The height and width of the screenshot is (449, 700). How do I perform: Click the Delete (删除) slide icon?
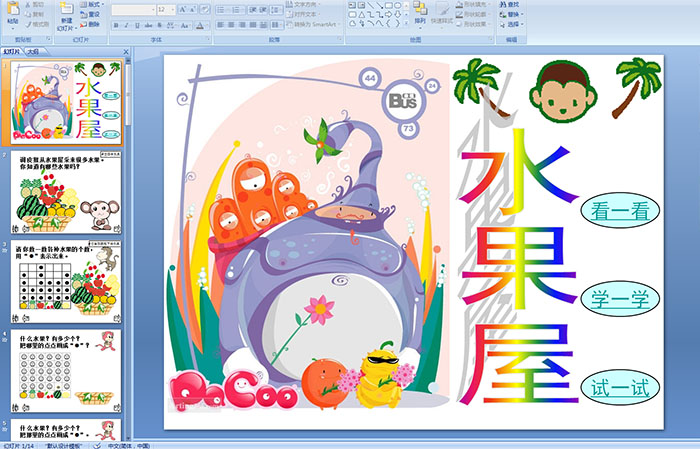coord(84,24)
